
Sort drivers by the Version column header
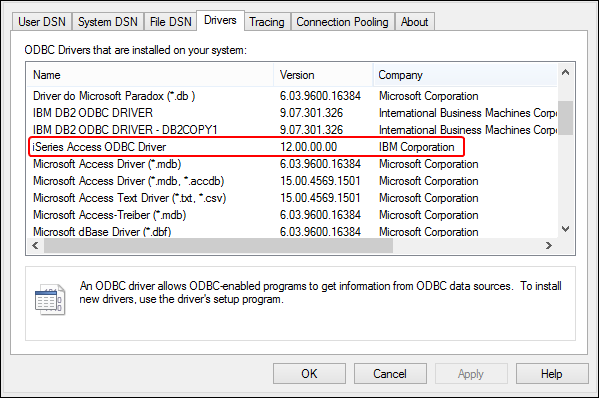coord(323,75)
